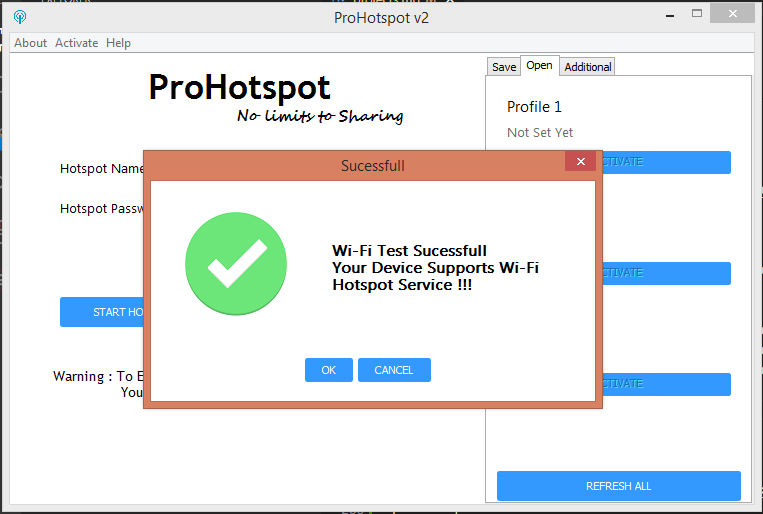Click the ProHotspot antenna icon in title bar
The height and width of the screenshot is (514, 763).
coord(20,17)
